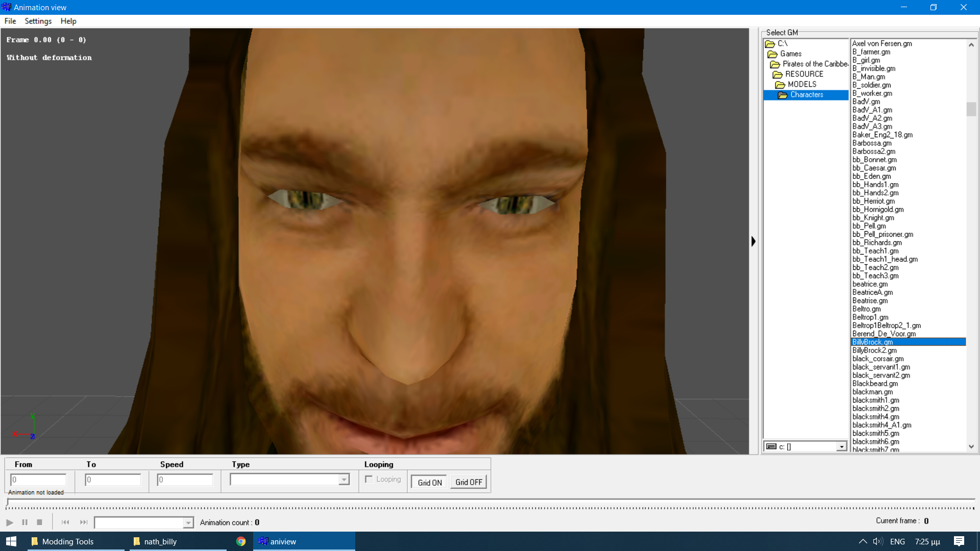This screenshot has width=980, height=551.
Task: Open Windows Start menu
Action: tap(11, 541)
